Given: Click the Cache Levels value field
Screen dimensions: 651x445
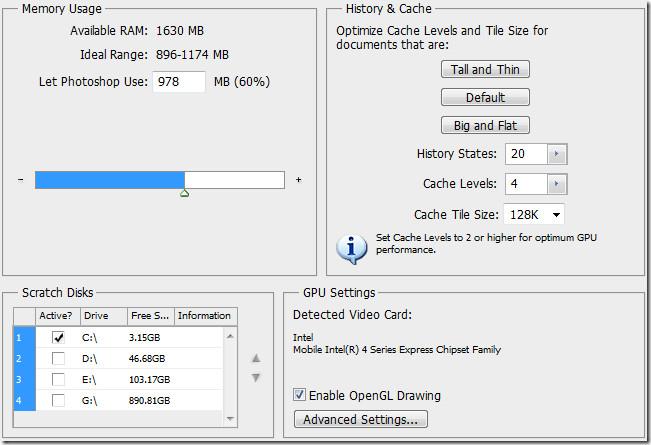Looking at the screenshot, I should click(526, 184).
